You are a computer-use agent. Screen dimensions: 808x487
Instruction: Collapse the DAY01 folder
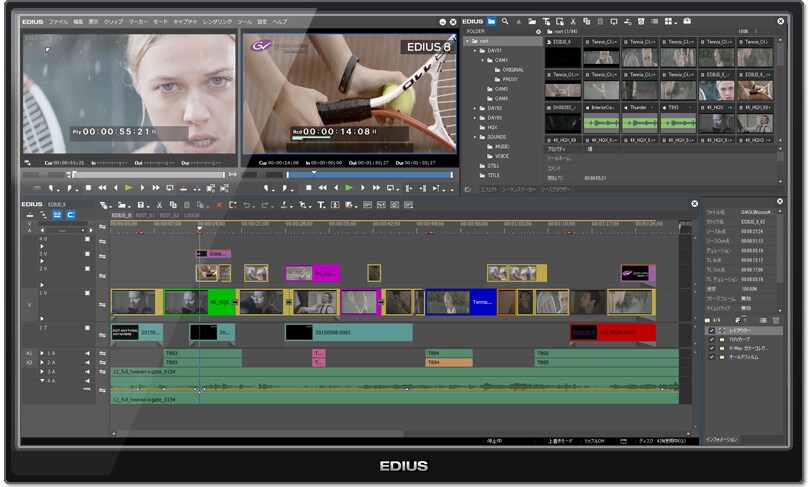point(475,51)
